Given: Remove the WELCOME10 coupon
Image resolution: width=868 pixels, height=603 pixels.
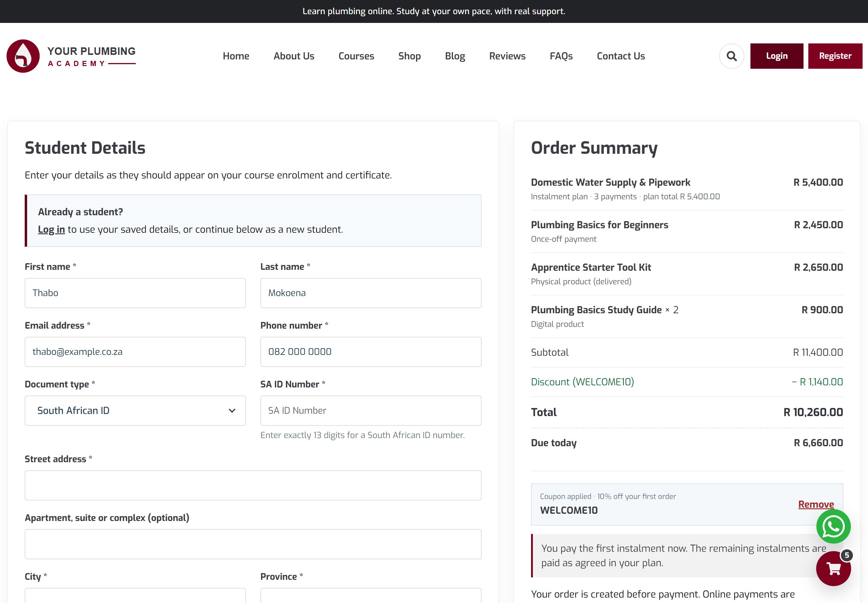Looking at the screenshot, I should (816, 504).
